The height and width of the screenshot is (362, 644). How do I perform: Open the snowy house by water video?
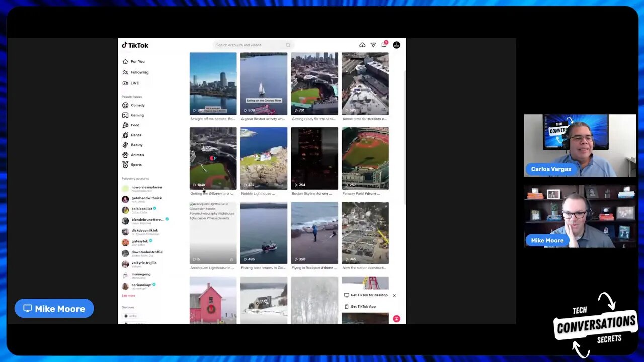[x=264, y=300]
